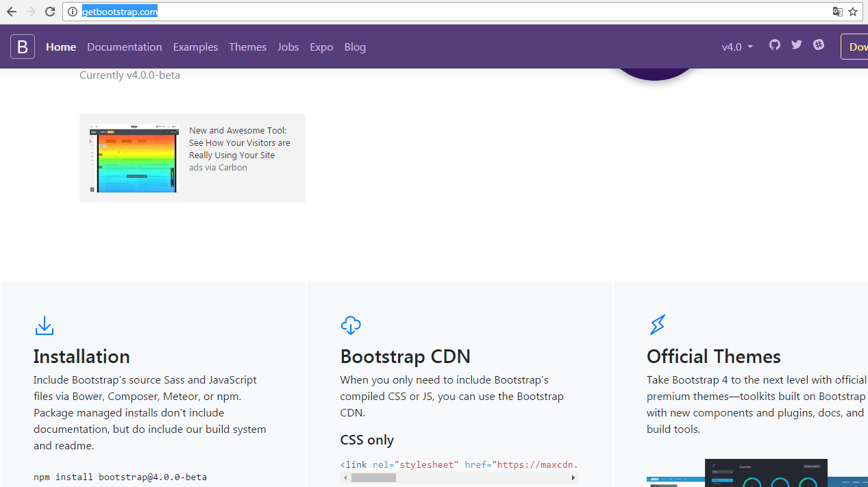Click 'ads via Carbon' link
Viewport: 868px width, 487px height.
point(218,167)
